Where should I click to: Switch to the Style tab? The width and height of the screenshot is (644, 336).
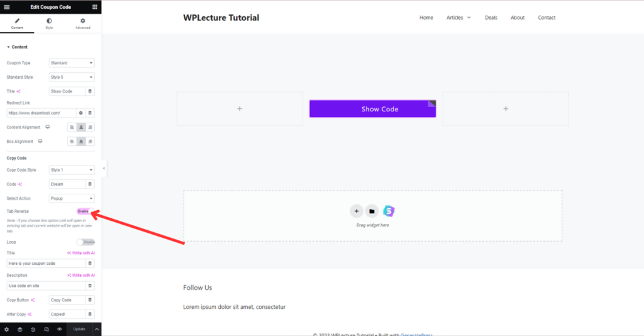click(49, 24)
